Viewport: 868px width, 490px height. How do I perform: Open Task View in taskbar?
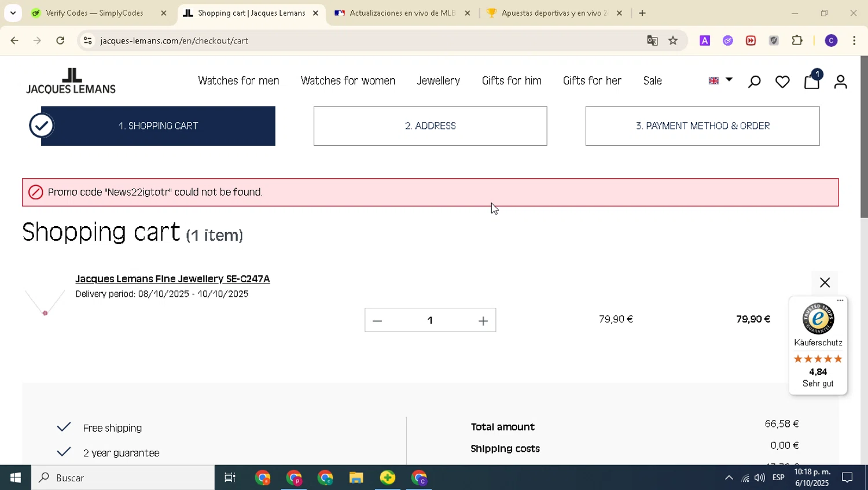[x=230, y=478]
